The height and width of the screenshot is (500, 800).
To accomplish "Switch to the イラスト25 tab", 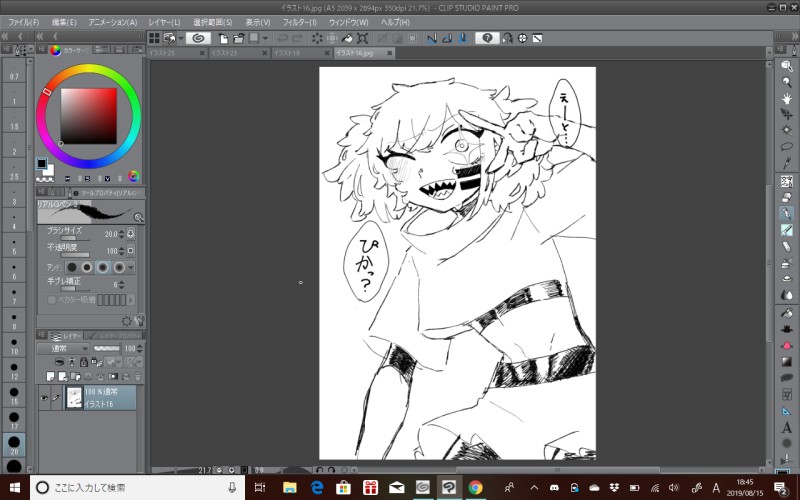I will (x=177, y=53).
